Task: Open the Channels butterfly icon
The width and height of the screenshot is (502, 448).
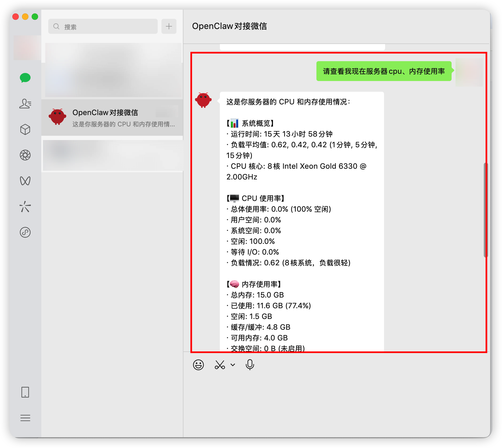Action: coord(25,181)
